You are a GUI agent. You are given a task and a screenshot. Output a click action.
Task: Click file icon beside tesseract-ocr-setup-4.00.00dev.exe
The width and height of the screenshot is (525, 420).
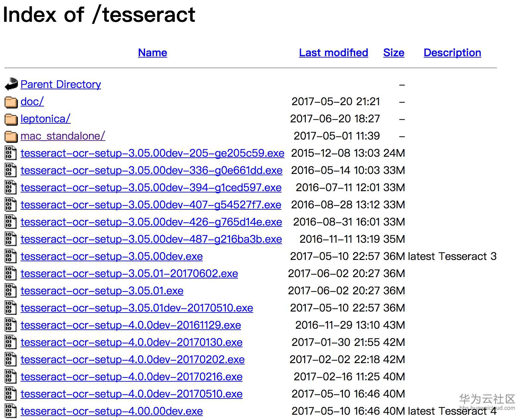click(x=11, y=411)
